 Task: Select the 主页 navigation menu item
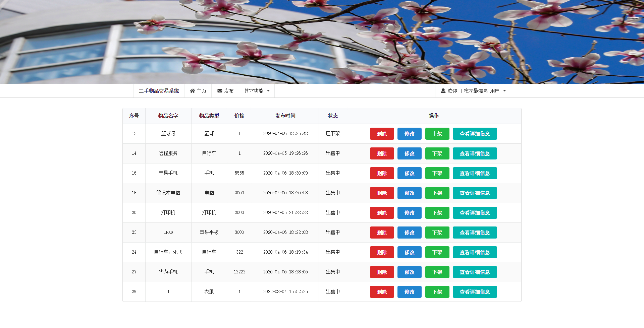[198, 90]
